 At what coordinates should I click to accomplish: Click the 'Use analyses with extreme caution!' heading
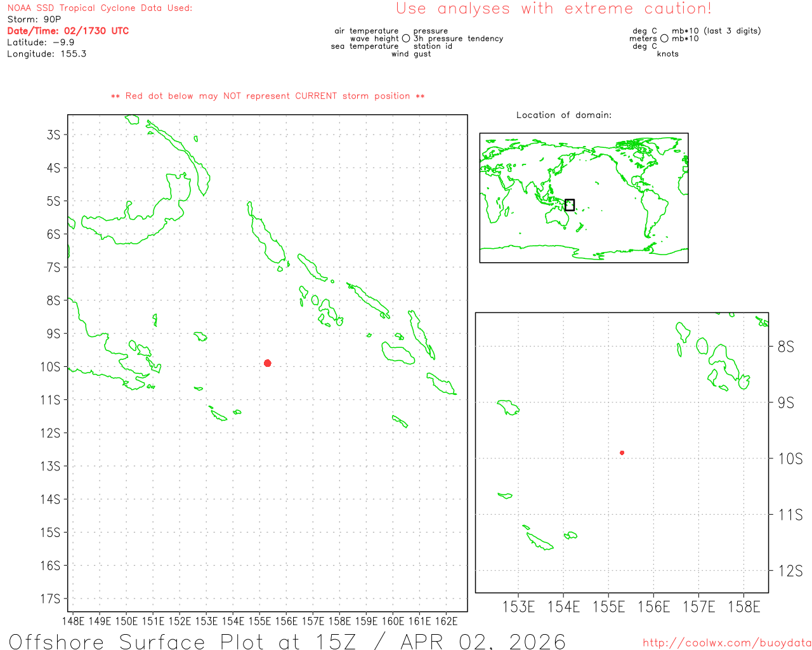[553, 9]
